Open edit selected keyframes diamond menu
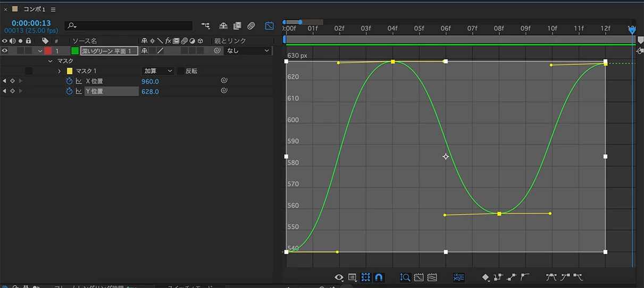644x288 pixels. tap(486, 277)
